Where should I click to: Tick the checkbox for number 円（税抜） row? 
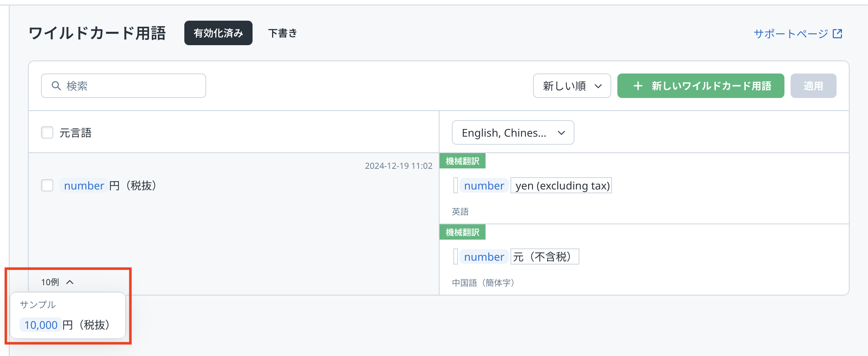47,186
